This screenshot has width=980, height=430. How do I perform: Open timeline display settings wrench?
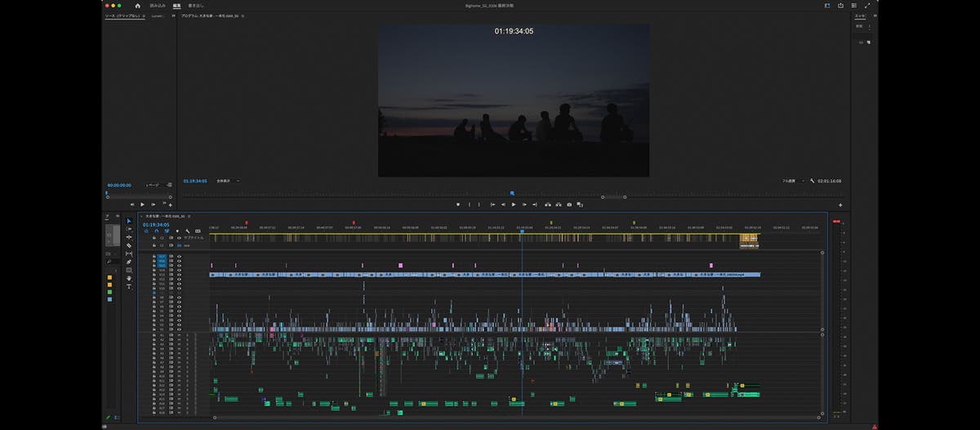tap(187, 231)
